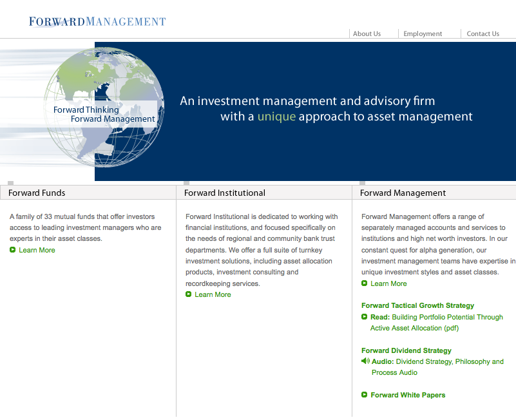Open Building Portfolio Potential pdf link
The width and height of the screenshot is (516, 420).
pyautogui.click(x=437, y=323)
